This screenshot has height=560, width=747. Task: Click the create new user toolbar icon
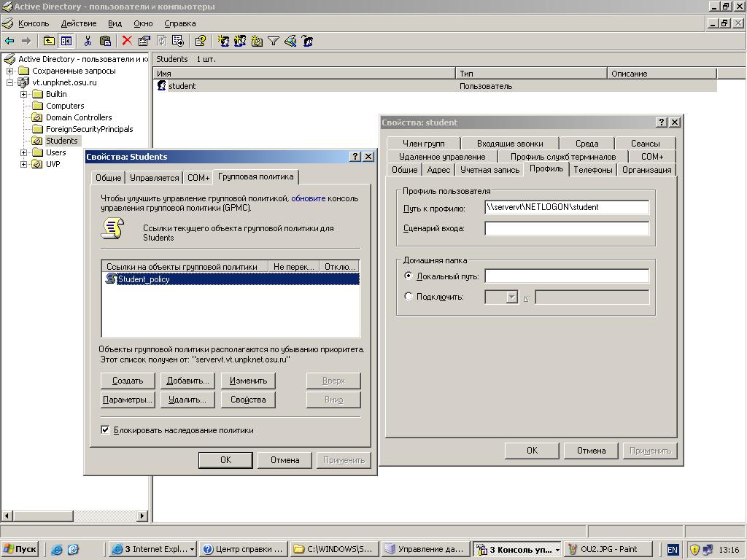tap(224, 41)
